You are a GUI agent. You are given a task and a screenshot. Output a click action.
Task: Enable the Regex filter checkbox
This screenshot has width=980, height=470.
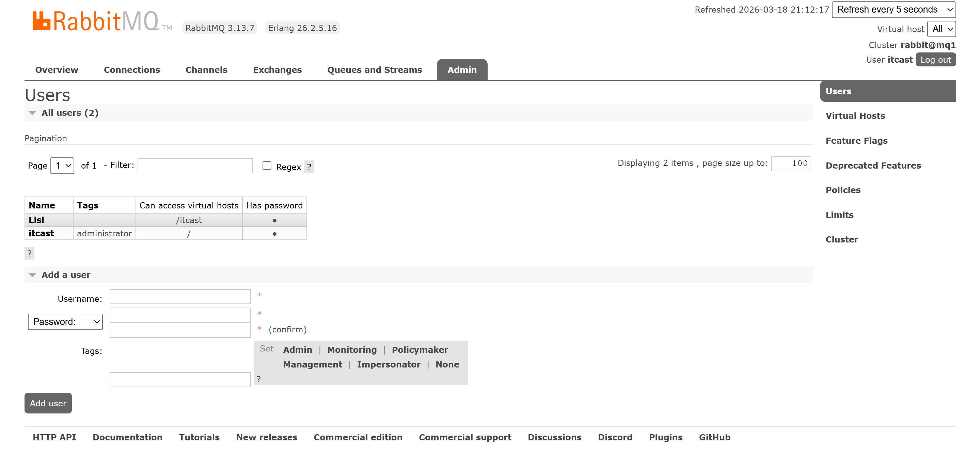[267, 166]
